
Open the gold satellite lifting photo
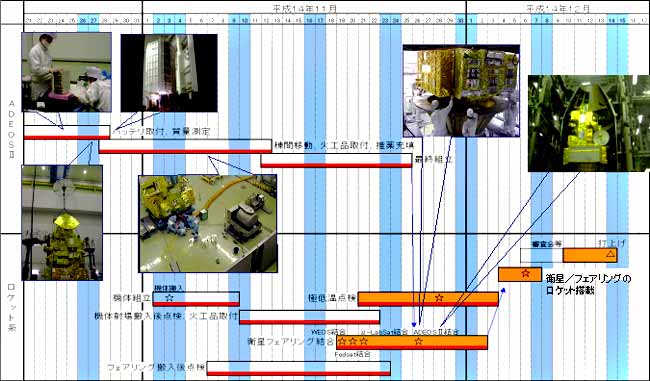click(x=461, y=91)
